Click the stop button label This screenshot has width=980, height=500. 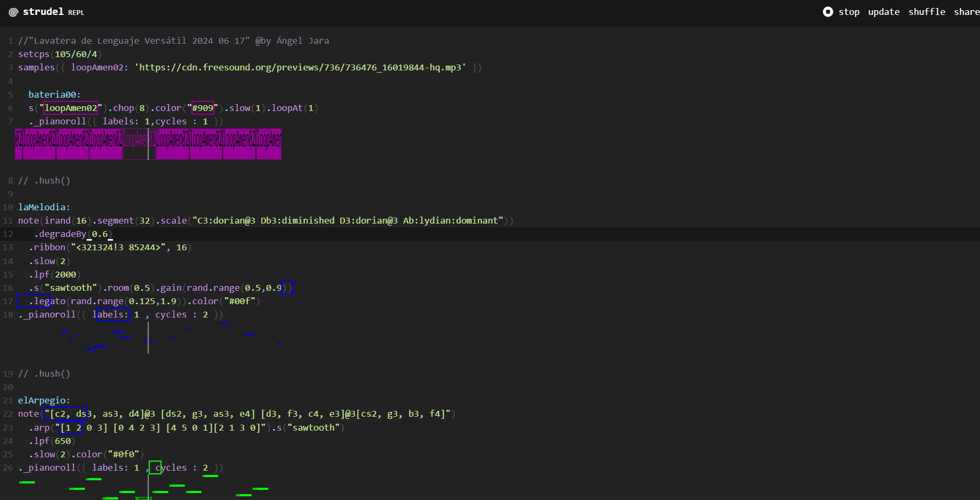coord(849,12)
